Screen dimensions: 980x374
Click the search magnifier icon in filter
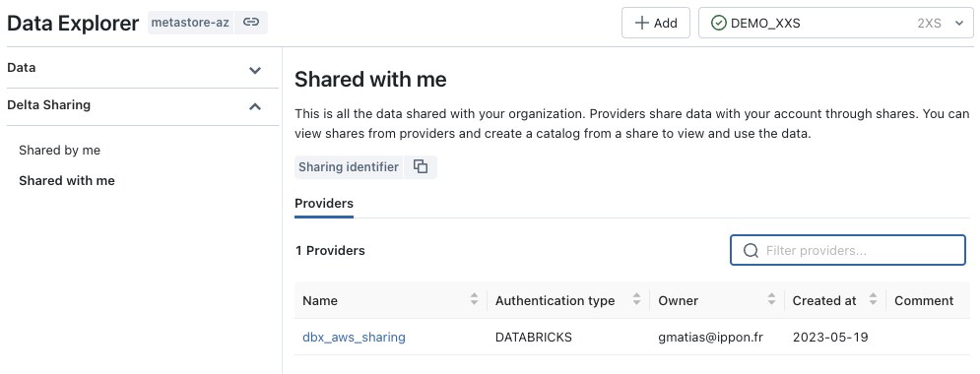tap(751, 250)
